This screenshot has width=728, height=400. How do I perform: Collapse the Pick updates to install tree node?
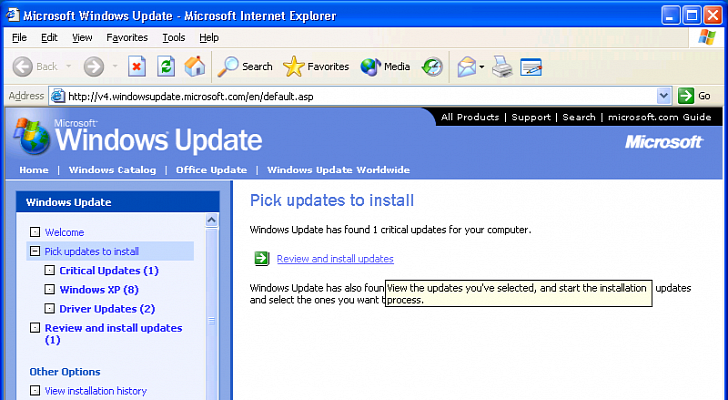(x=35, y=252)
